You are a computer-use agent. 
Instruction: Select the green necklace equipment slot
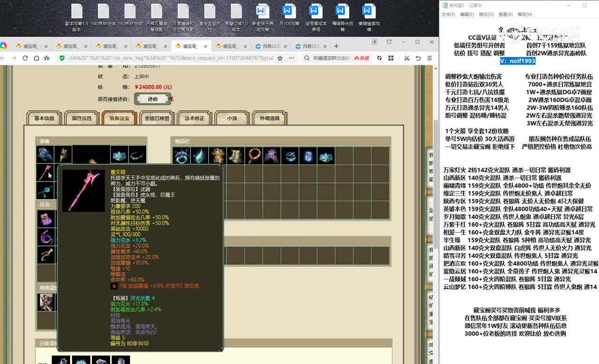[x=138, y=154]
